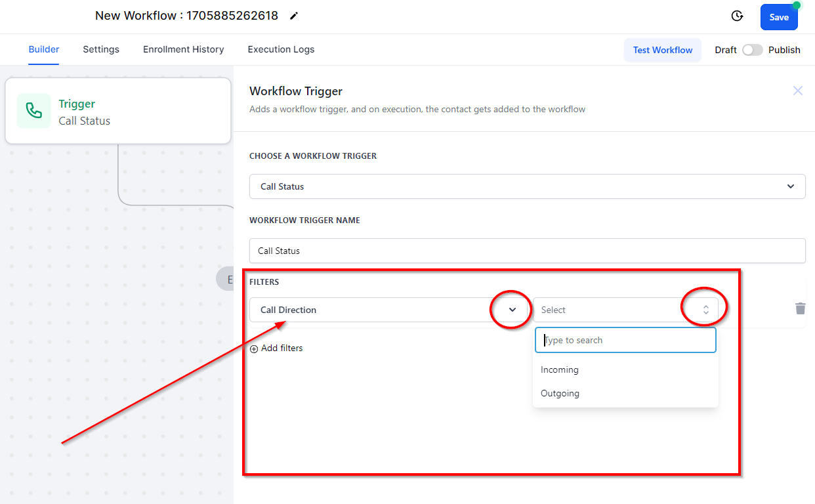Open the Call Direction filter dropdown
Screen dimensions: 815x504
[388, 310]
